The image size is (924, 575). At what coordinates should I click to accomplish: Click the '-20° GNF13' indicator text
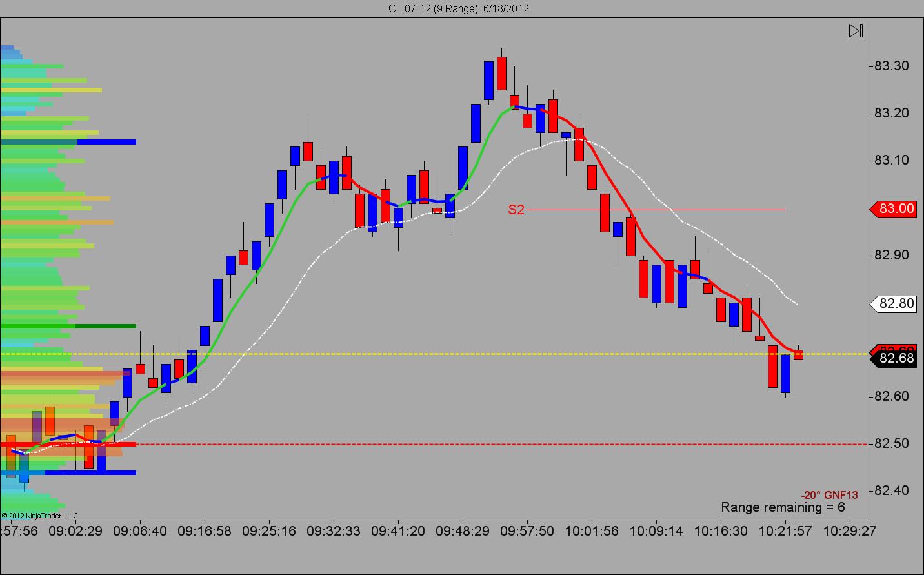(x=830, y=495)
